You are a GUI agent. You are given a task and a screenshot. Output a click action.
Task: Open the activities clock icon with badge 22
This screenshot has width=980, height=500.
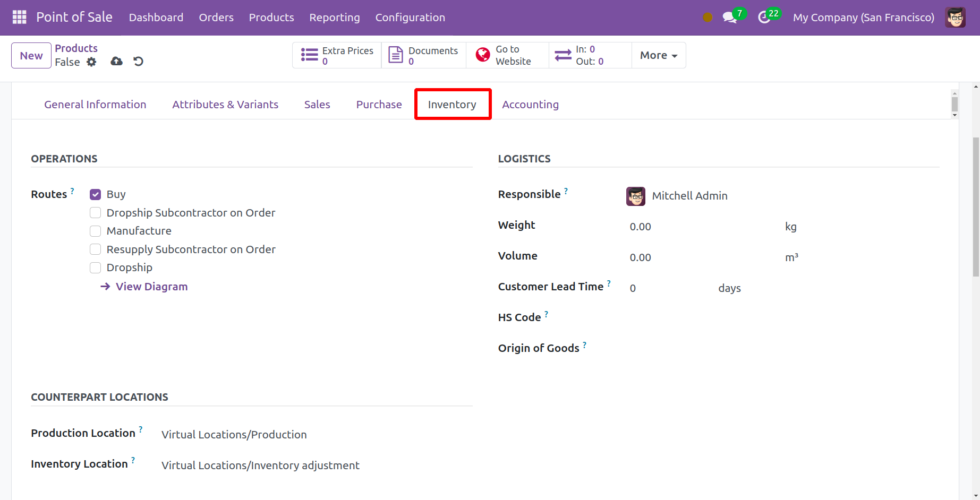click(x=764, y=18)
